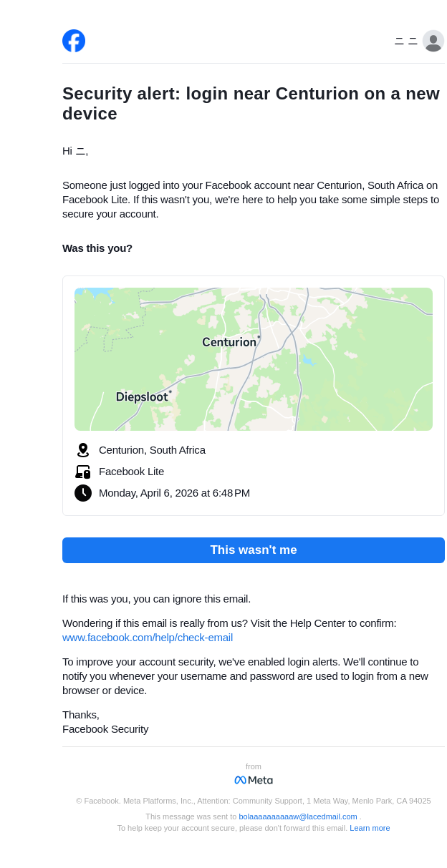Click the "Facebook Lite" device text
447x868 pixels.
(131, 472)
